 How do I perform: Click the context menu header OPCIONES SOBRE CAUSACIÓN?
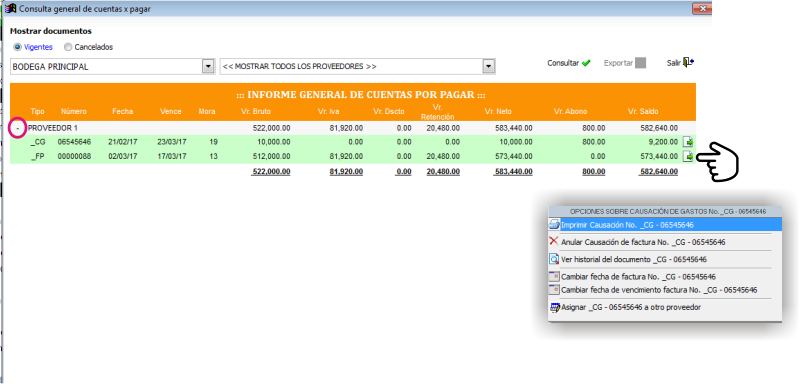[665, 211]
